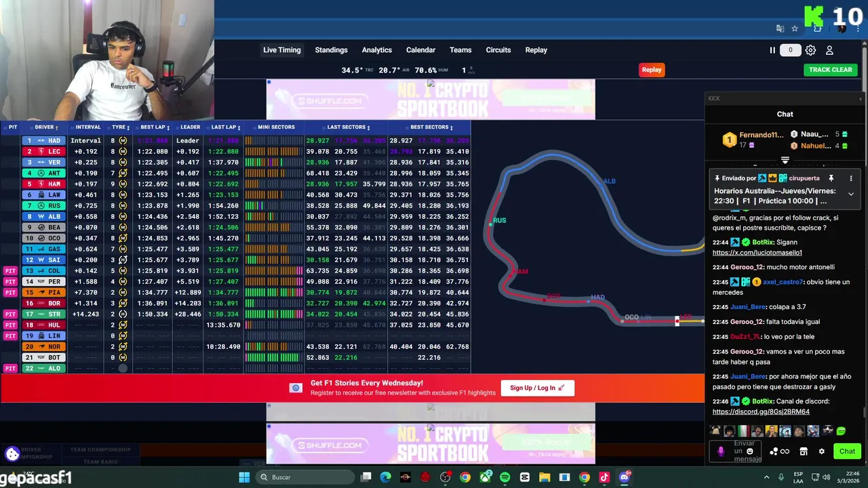Image resolution: width=868 pixels, height=488 pixels.
Task: Open the Live Timing tab
Action: 281,50
